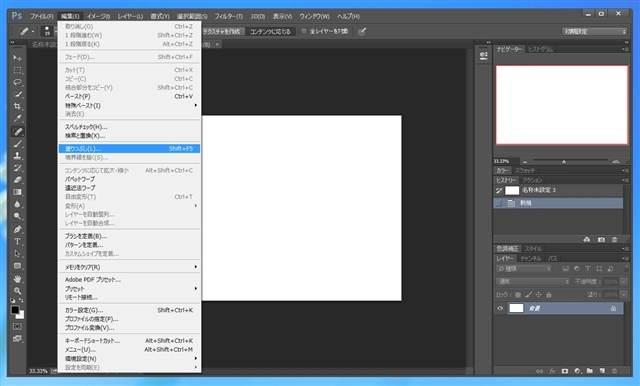
Task: Select the Zoom tool in the toolbox
Action: click(x=17, y=291)
